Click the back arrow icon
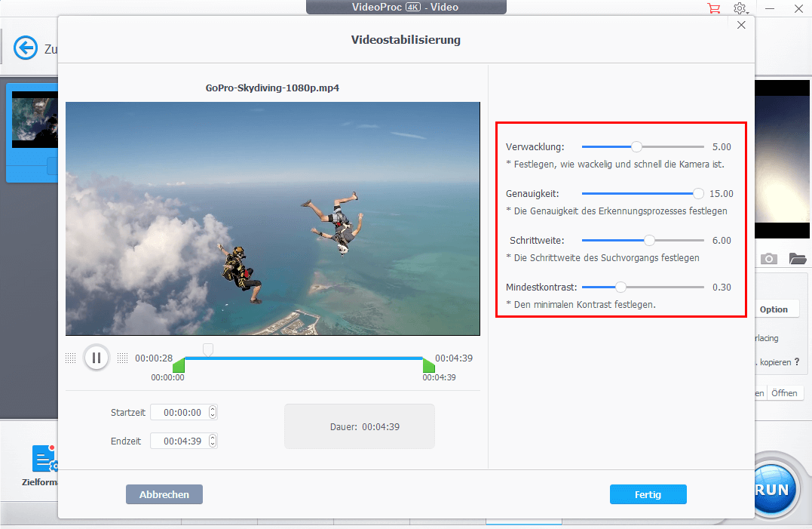The image size is (812, 529). 26,49
